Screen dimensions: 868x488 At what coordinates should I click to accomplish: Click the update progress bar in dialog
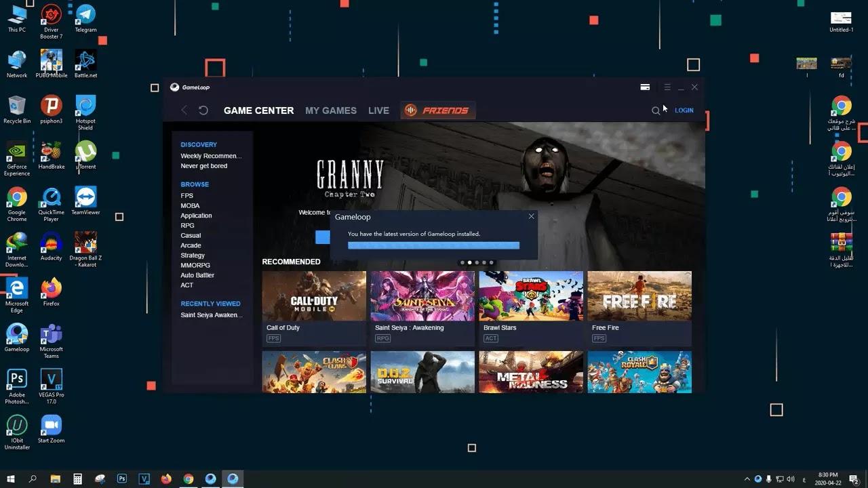pos(434,245)
